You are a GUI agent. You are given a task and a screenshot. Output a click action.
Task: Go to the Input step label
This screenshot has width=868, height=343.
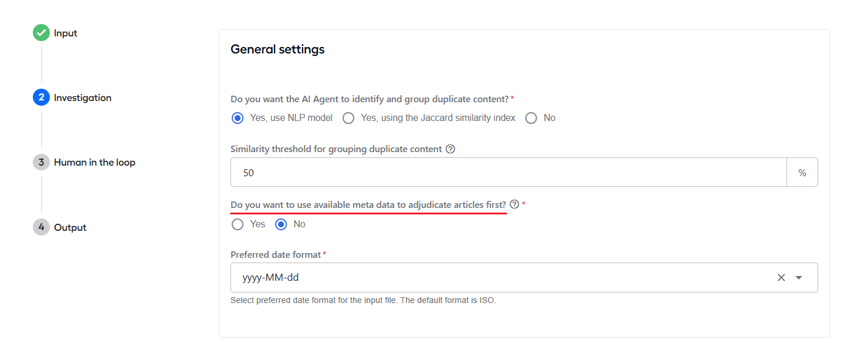(x=66, y=33)
